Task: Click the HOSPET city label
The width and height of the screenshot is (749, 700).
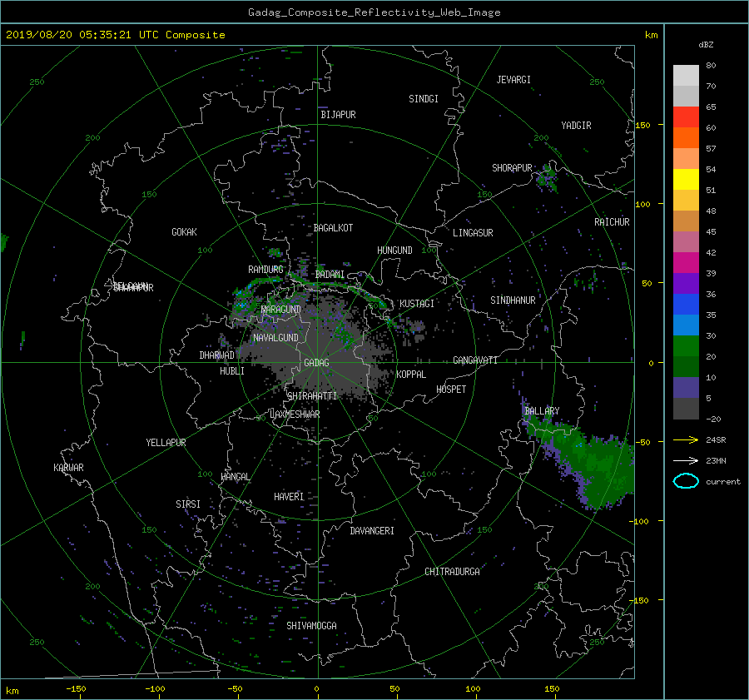Action: (451, 390)
